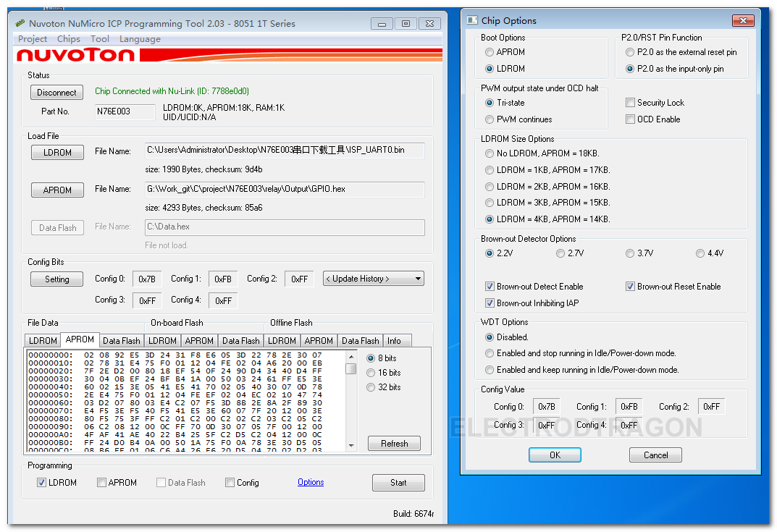Select APROM boot option radio button
Screen dimensions: 777x532
coord(490,52)
